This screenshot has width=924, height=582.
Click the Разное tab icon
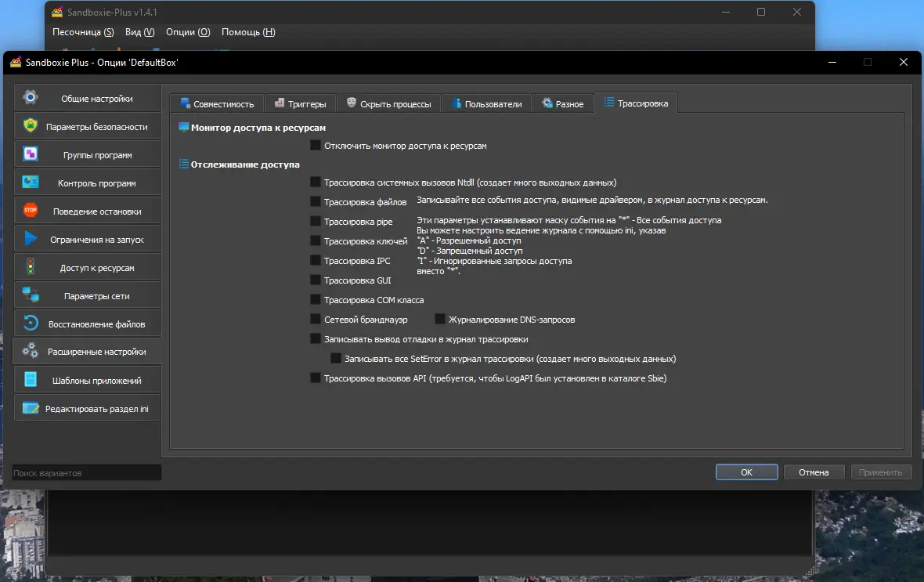point(547,103)
